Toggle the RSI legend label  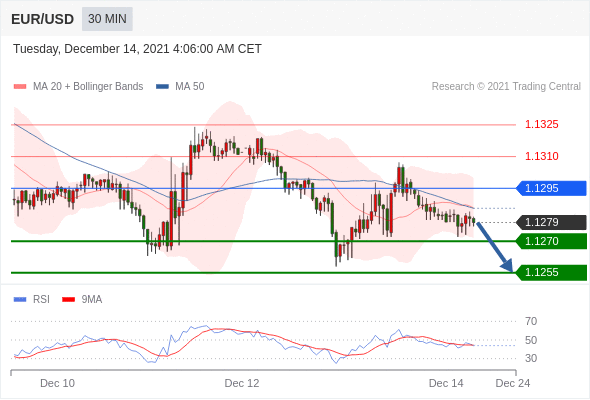[x=41, y=300]
